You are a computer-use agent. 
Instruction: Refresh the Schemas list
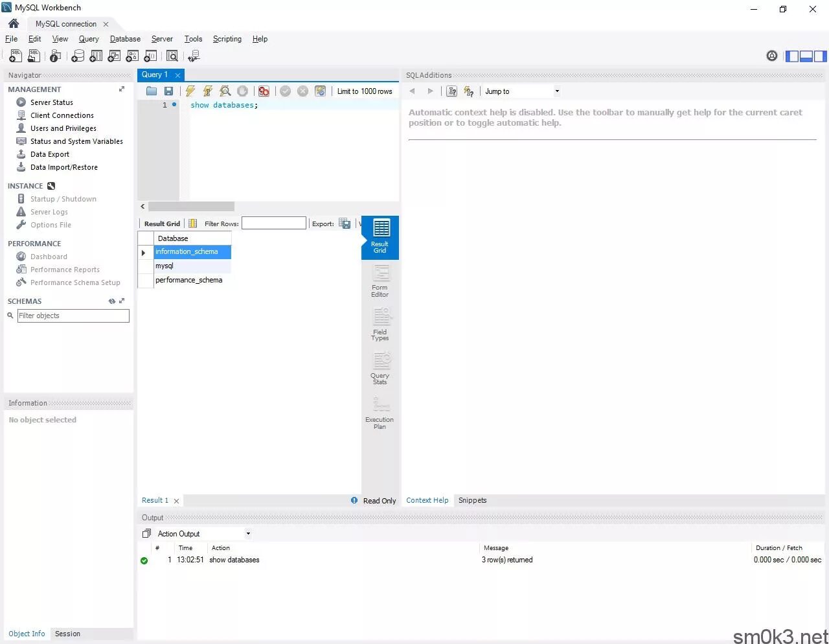coord(112,301)
